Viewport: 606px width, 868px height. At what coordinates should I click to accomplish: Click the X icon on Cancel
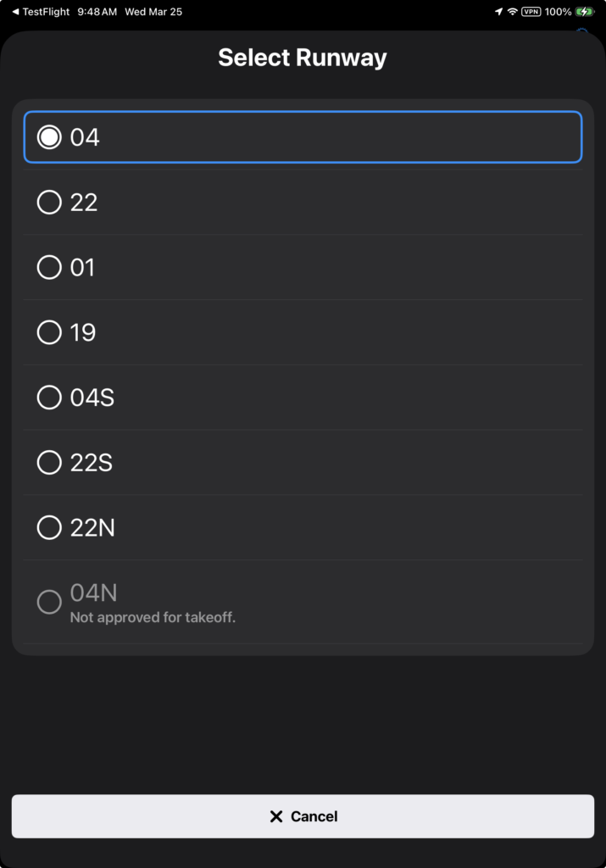pyautogui.click(x=275, y=816)
